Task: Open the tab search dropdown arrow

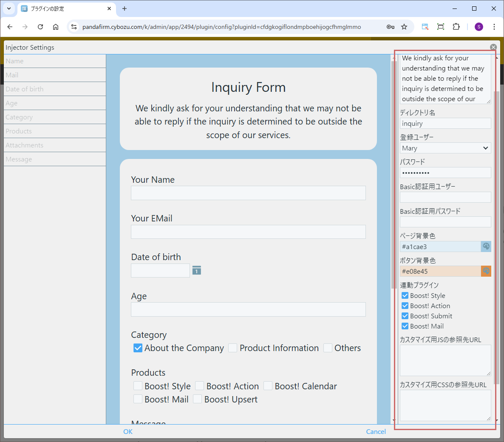Action: [x=9, y=8]
